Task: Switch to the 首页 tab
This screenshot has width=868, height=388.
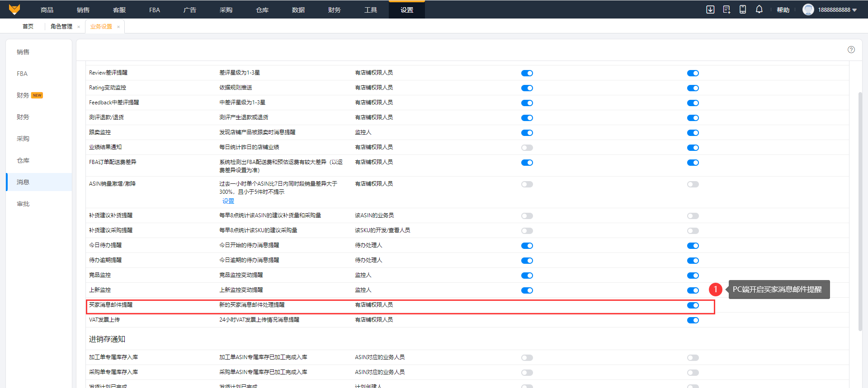Action: [x=28, y=27]
